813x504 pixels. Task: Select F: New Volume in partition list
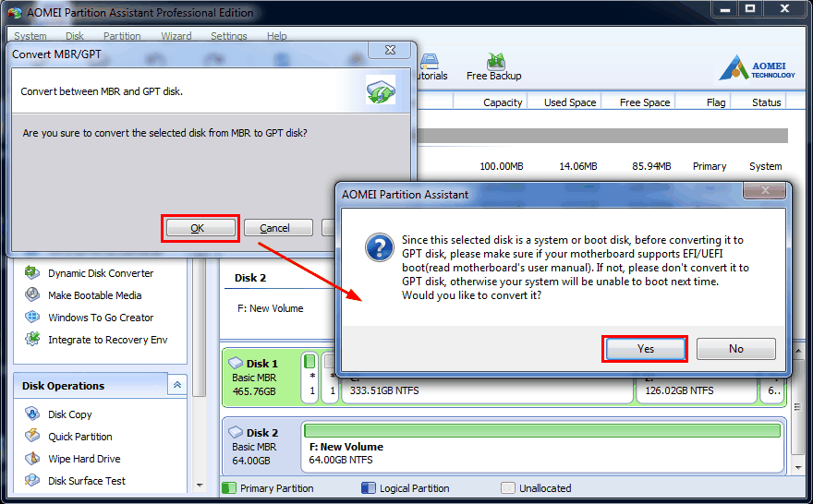(x=270, y=308)
